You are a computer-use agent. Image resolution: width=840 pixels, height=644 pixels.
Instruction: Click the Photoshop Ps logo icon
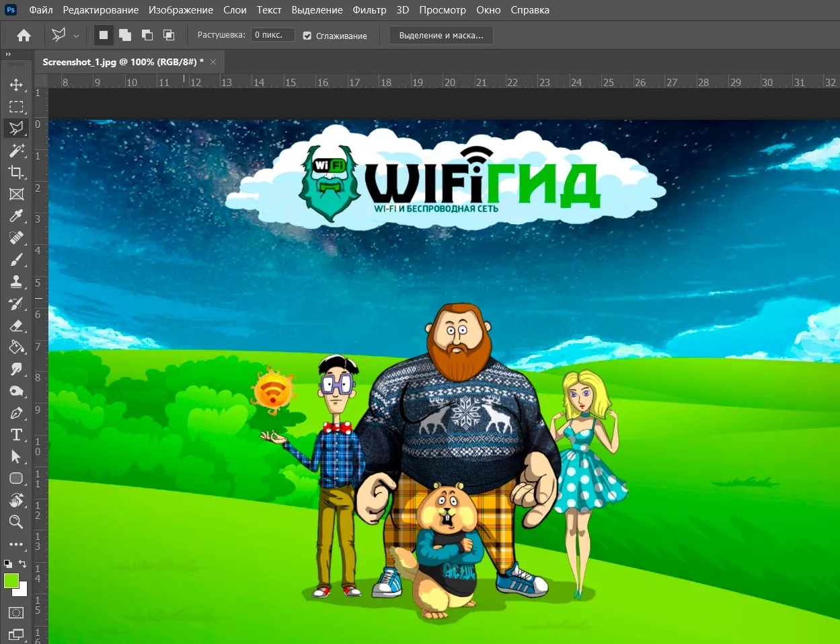pyautogui.click(x=10, y=9)
